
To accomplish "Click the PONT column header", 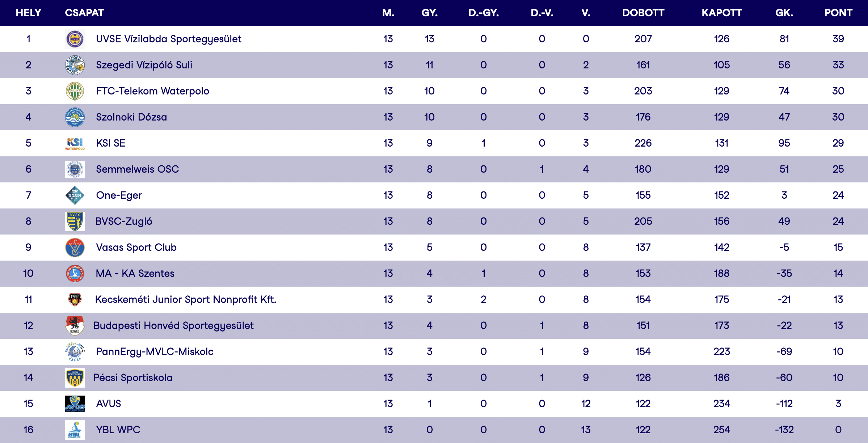I will [838, 13].
